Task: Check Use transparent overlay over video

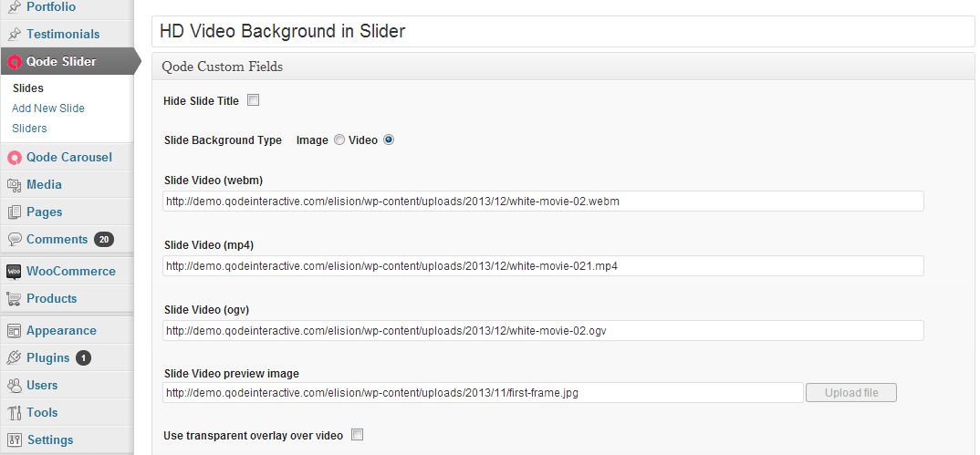Action: [357, 435]
